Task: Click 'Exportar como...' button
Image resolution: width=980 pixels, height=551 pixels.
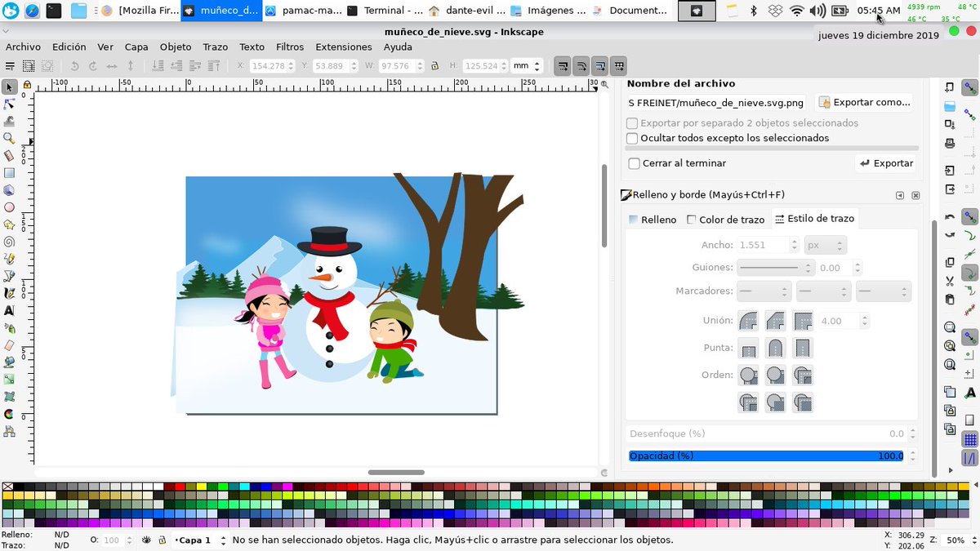Action: (864, 103)
